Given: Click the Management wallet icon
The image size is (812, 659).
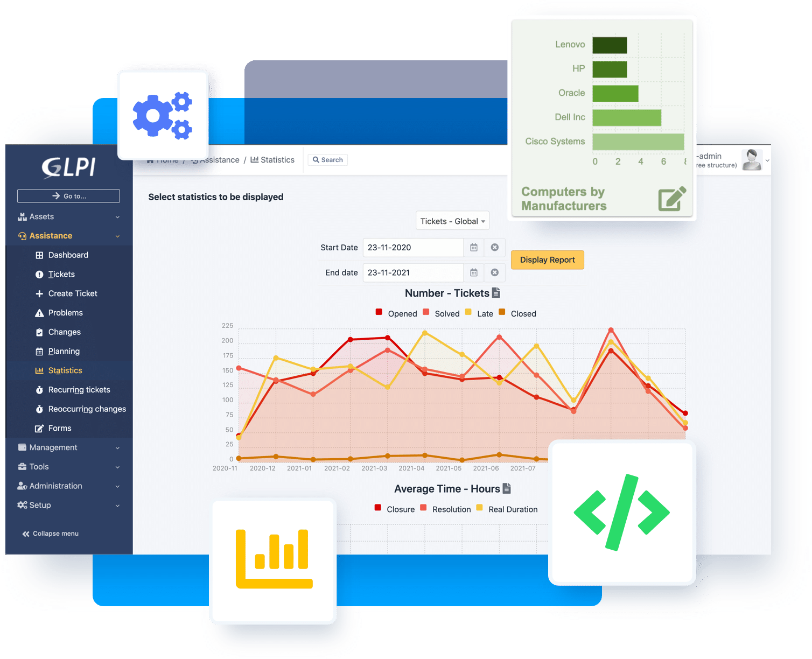Looking at the screenshot, I should pyautogui.click(x=22, y=447).
